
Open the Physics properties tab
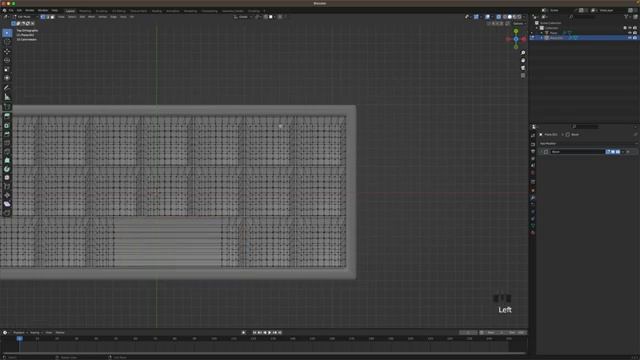coord(533,211)
